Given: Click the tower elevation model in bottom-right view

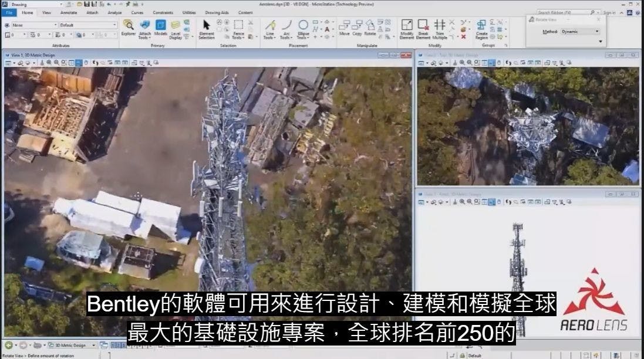Looking at the screenshot, I should [518, 279].
